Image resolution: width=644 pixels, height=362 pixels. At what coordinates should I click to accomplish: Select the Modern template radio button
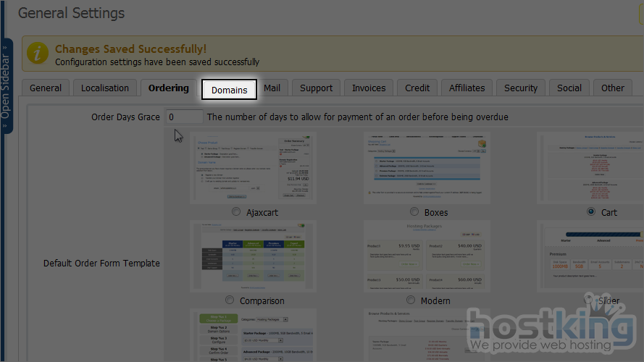[x=411, y=300]
